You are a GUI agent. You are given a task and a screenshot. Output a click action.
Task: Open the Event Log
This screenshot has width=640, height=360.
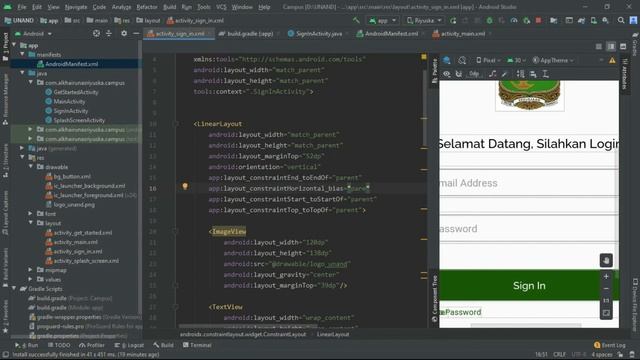pos(610,345)
